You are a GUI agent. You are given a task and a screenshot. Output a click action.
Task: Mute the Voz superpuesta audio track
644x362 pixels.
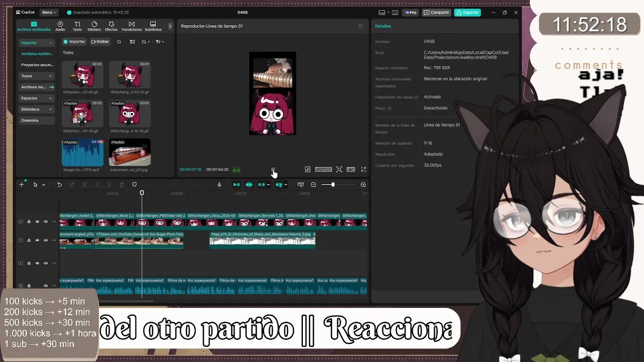(45, 286)
